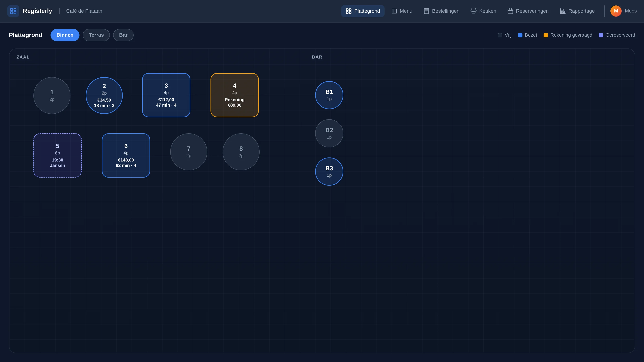Open table 3 with €112,00 order

(x=166, y=95)
